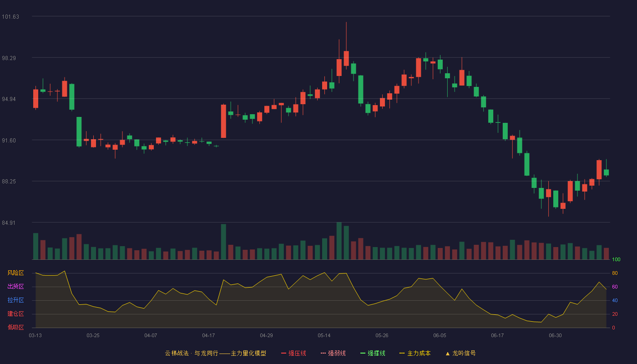The width and height of the screenshot is (637, 364).
Task: Click the green 100 indicator scale value
Action: [616, 260]
